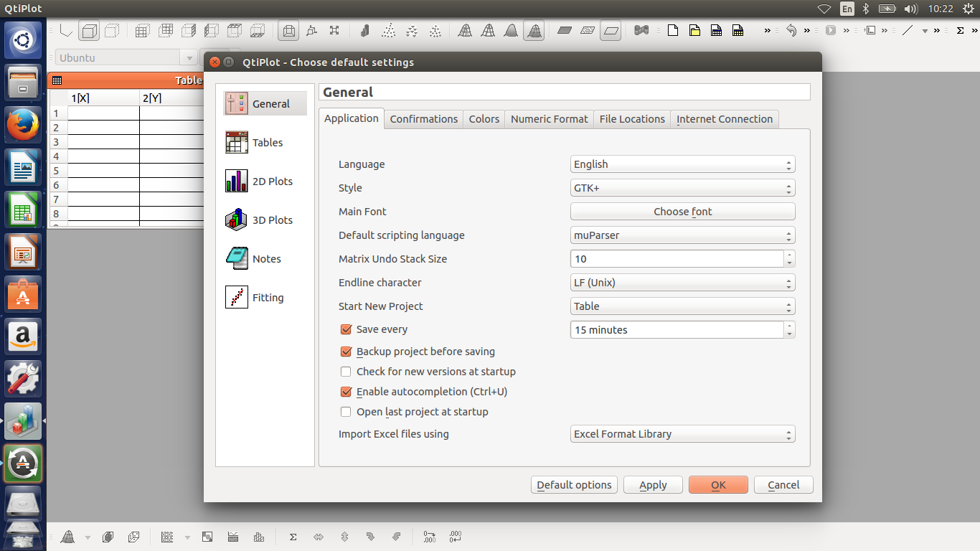Click the flip vertical icon in bottom toolbar
980x551 pixels.
344,537
